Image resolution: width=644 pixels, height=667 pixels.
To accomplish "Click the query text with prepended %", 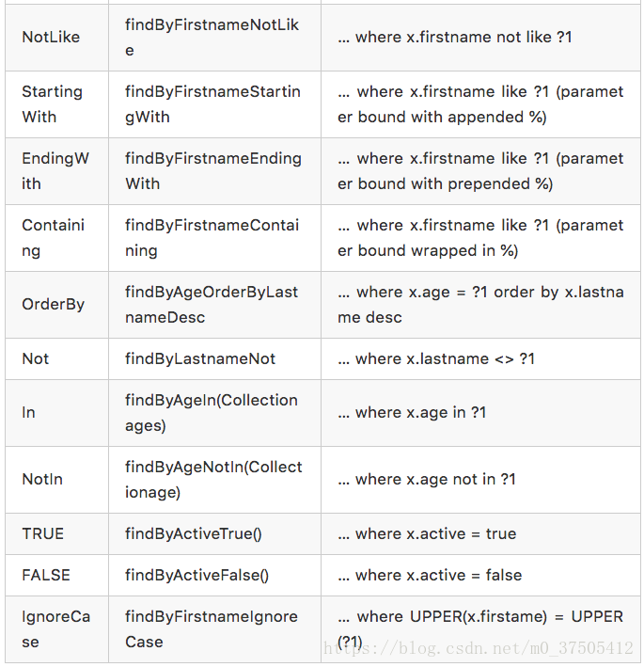I will point(480,171).
